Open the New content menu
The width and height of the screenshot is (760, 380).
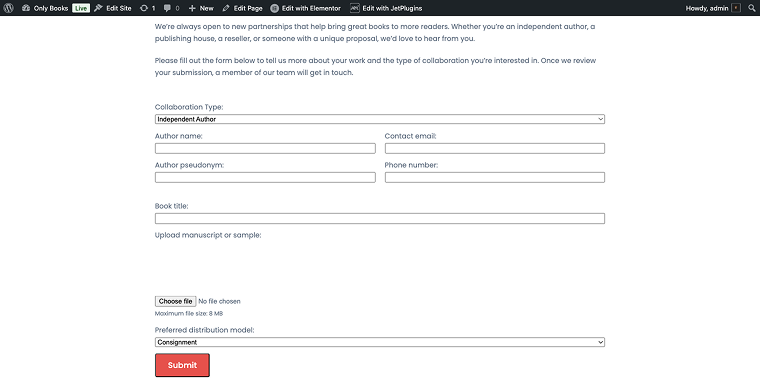coord(201,8)
